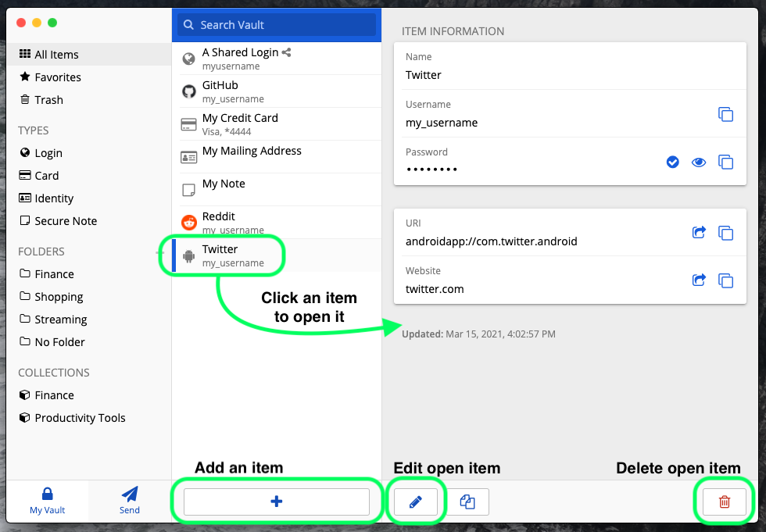Screen dimensions: 766x532
Task: Check if password has been exposed
Action: pyautogui.click(x=673, y=162)
